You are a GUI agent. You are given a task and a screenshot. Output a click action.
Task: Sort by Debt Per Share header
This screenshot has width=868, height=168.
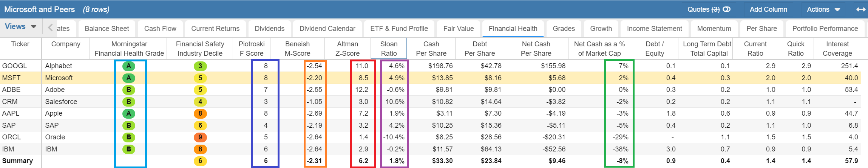pyautogui.click(x=480, y=49)
